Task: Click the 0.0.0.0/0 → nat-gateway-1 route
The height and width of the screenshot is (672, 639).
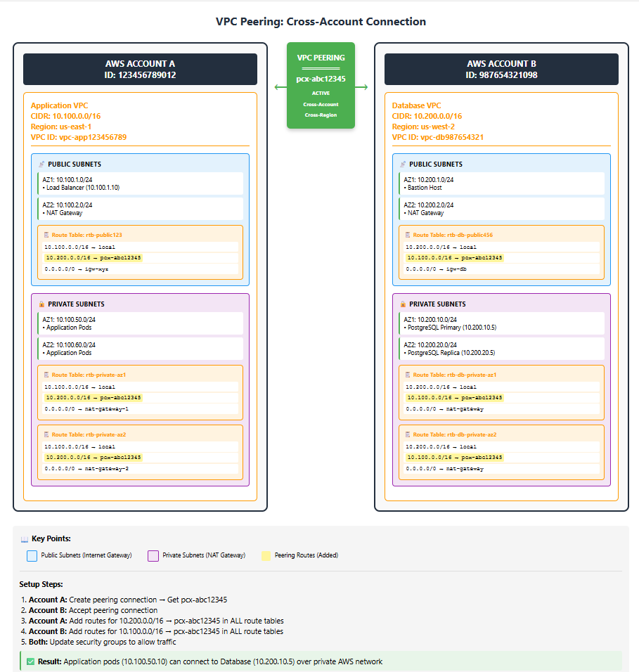Action: coord(140,409)
